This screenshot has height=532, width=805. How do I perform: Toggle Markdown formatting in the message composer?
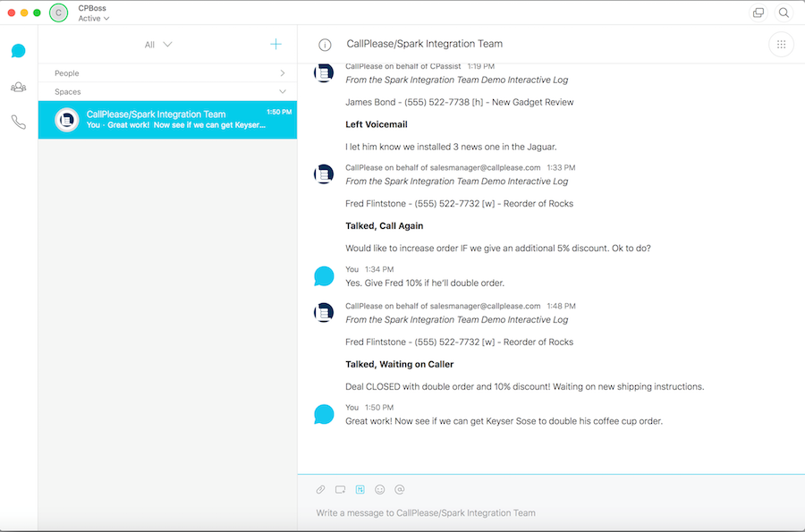click(x=360, y=489)
